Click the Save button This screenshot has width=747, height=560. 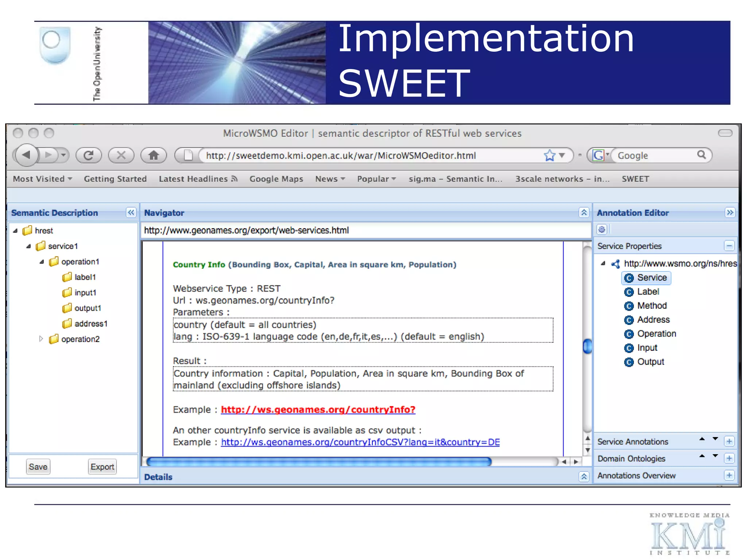point(38,467)
